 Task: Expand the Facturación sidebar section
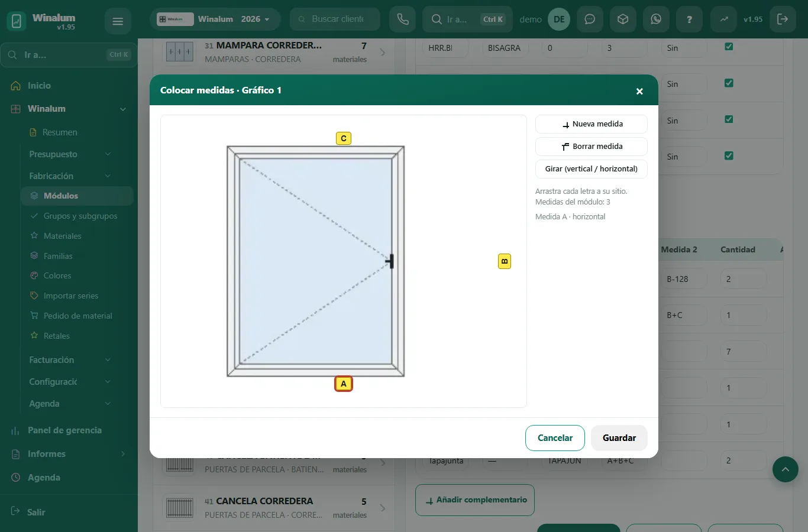pyautogui.click(x=70, y=360)
